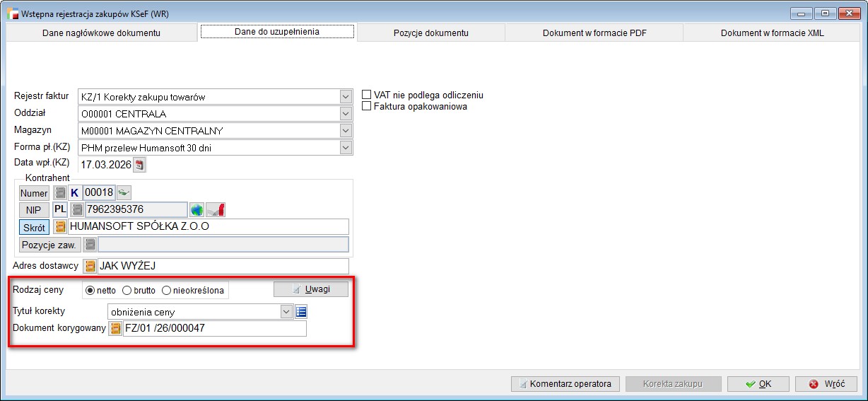Enable the VAT nie podlega odliczeniu checkbox
This screenshot has height=401, width=868.
(x=366, y=95)
